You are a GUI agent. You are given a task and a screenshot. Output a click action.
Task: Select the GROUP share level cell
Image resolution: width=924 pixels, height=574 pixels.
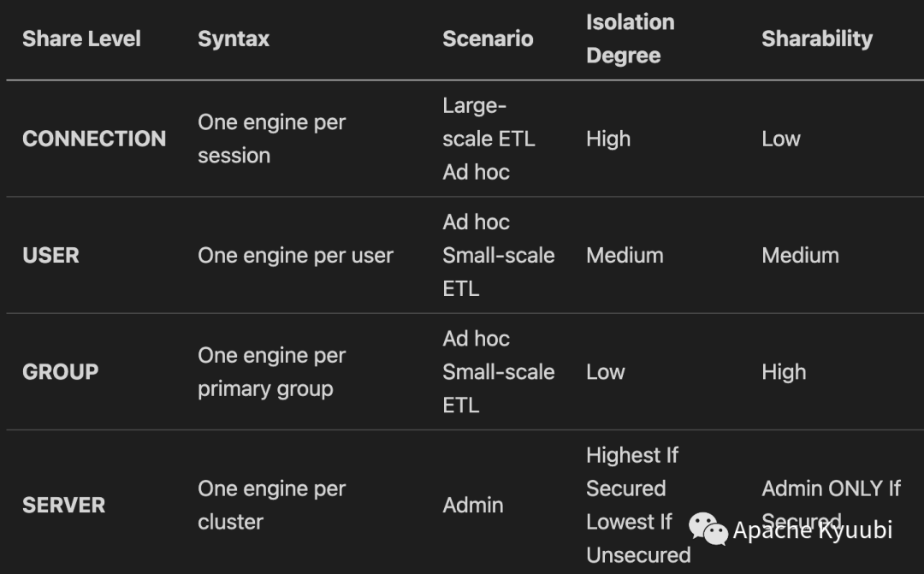tap(60, 372)
